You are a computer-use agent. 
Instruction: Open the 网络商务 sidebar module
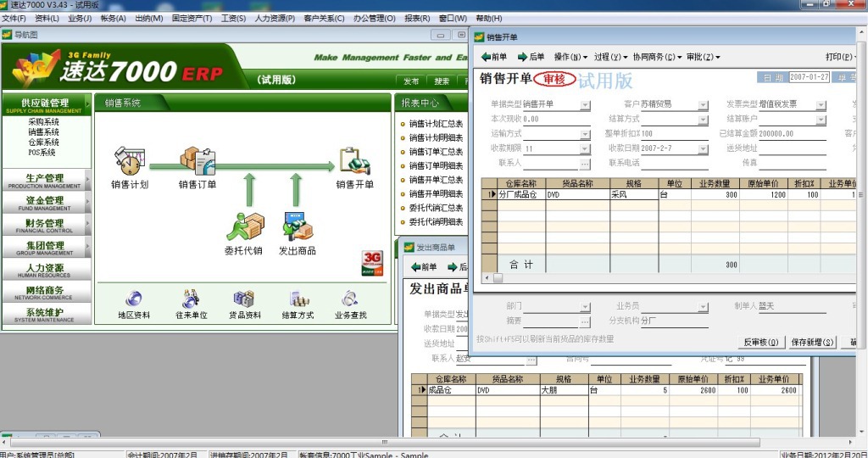coord(47,293)
